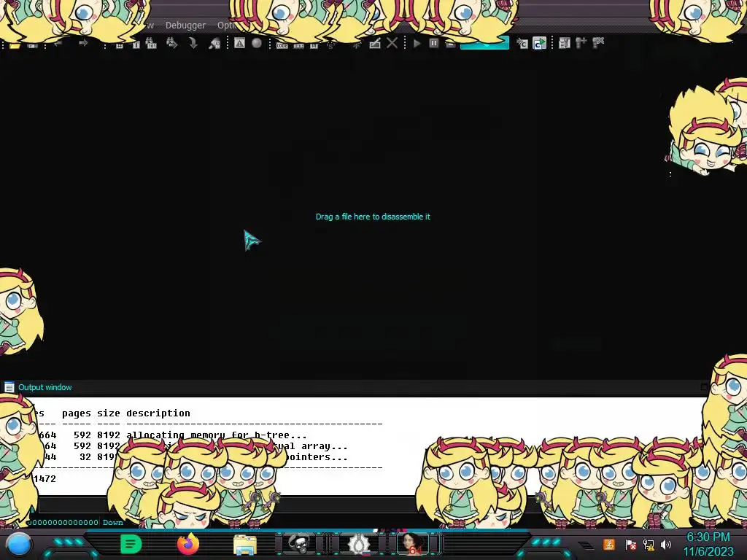The image size is (747, 560).
Task: Click the Output window float button
Action: tap(704, 386)
